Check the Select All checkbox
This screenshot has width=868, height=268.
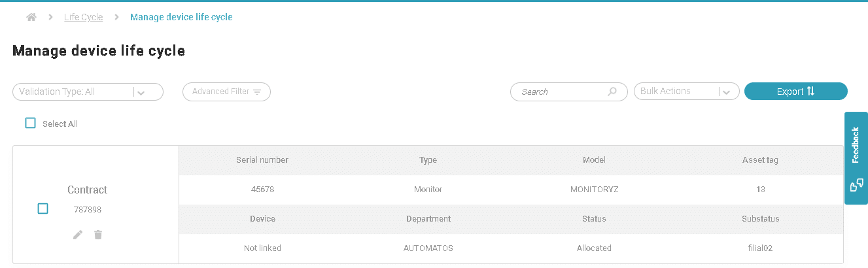(30, 123)
